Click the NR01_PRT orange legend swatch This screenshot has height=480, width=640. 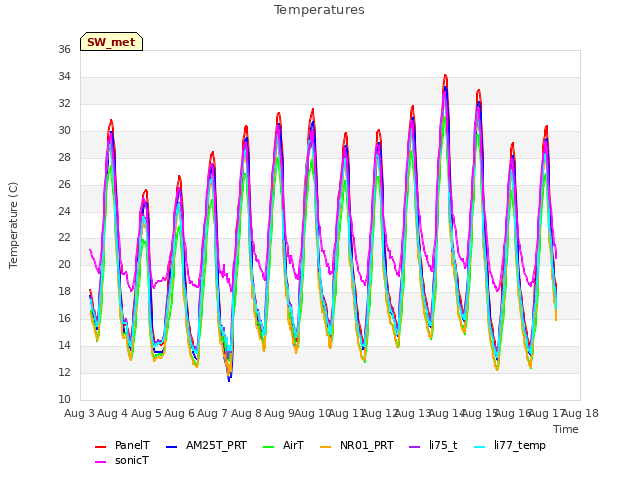325,447
